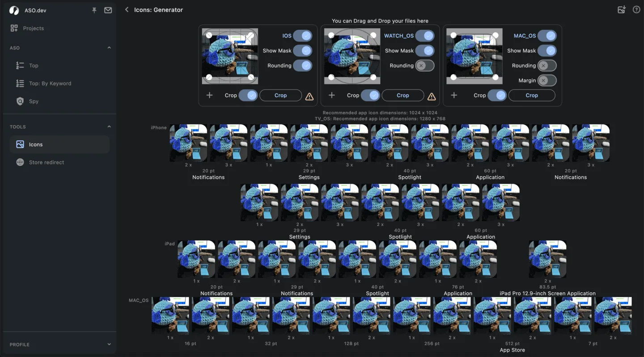Open the mail envelope icon
644x357 pixels.
(108, 10)
